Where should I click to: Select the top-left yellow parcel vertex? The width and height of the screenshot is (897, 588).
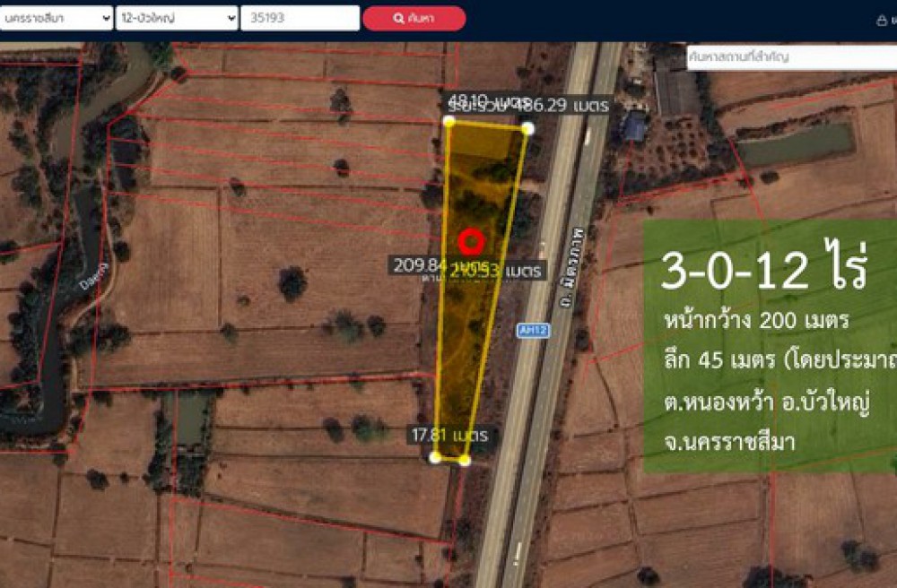(x=449, y=121)
